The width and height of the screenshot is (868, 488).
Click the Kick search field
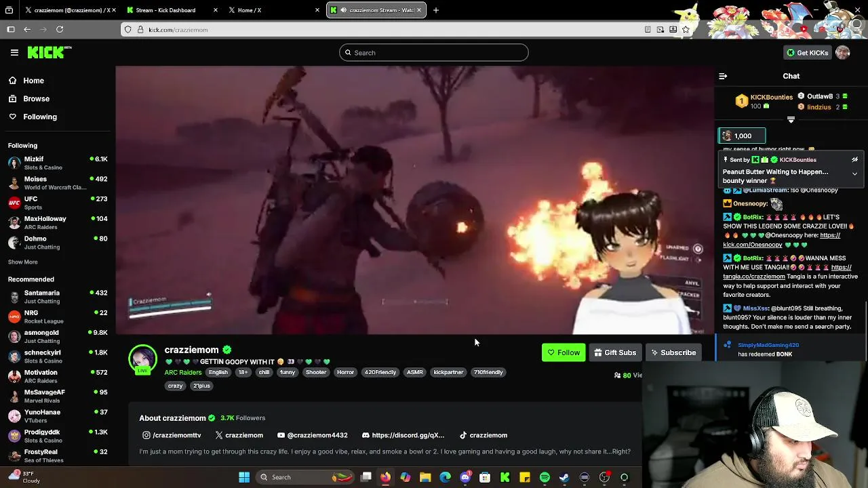tap(434, 53)
